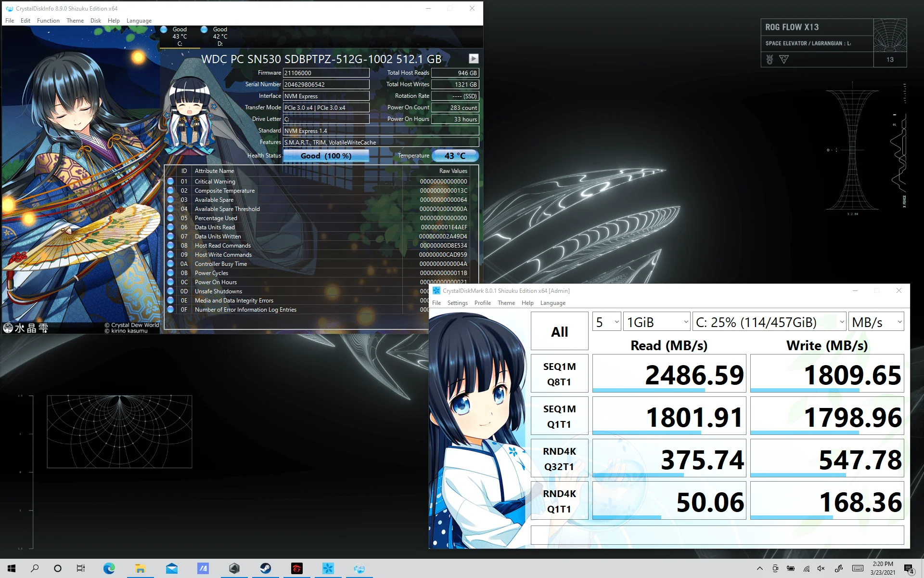924x578 pixels.
Task: Open CrystalDiskMark Settings menu
Action: 457,303
